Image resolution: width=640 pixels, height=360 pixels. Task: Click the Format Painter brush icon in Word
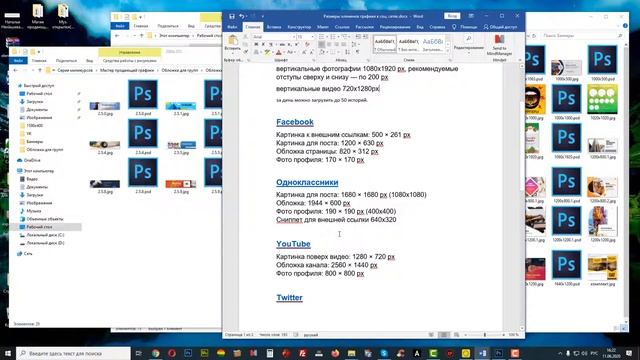(x=246, y=52)
